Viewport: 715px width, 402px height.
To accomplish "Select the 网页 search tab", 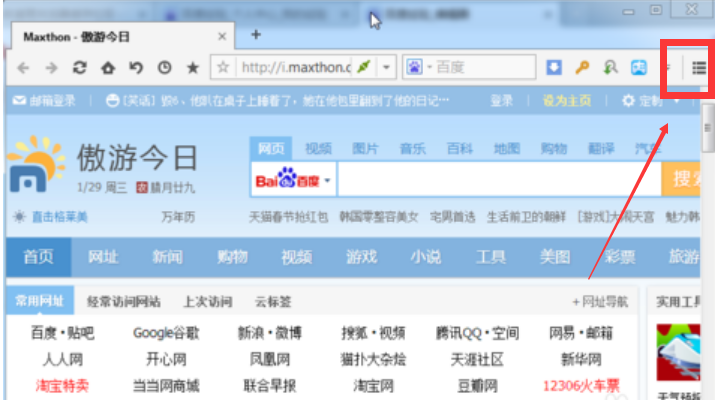I will pos(271,149).
